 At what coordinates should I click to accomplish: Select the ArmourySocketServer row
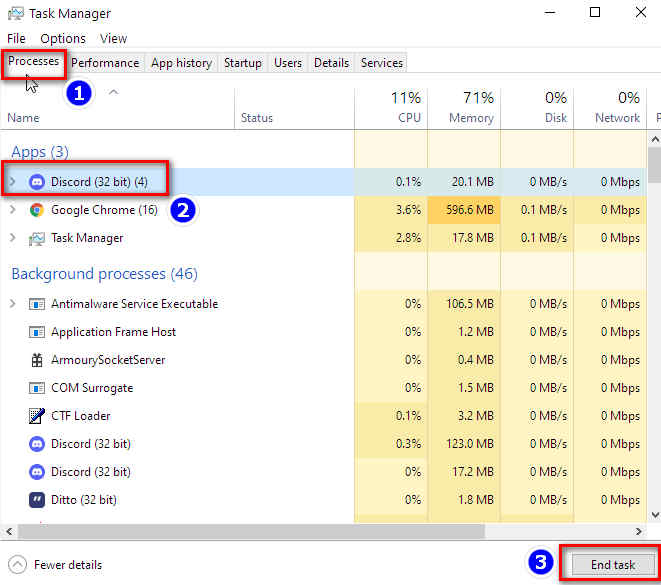(324, 360)
